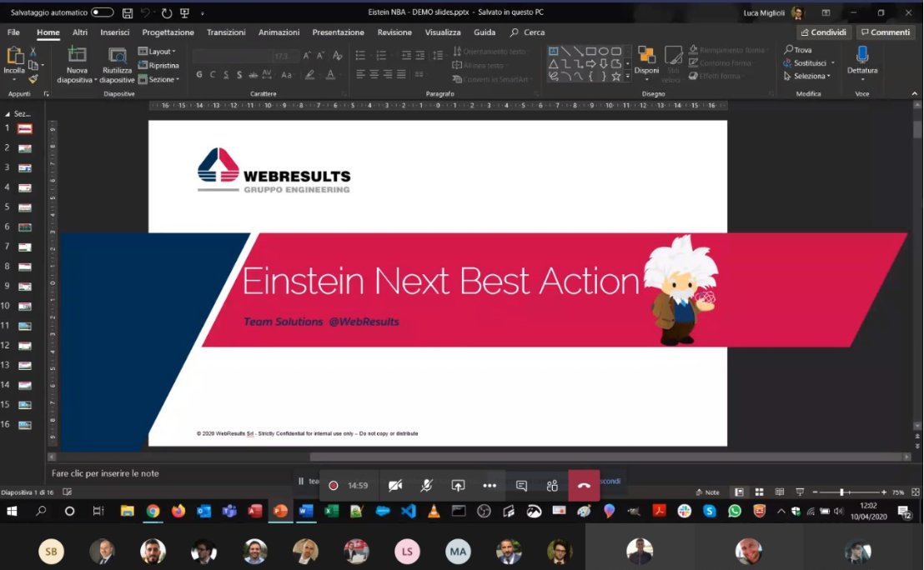The image size is (924, 570).
Task: Select the oval shape in gallery
Action: (604, 52)
